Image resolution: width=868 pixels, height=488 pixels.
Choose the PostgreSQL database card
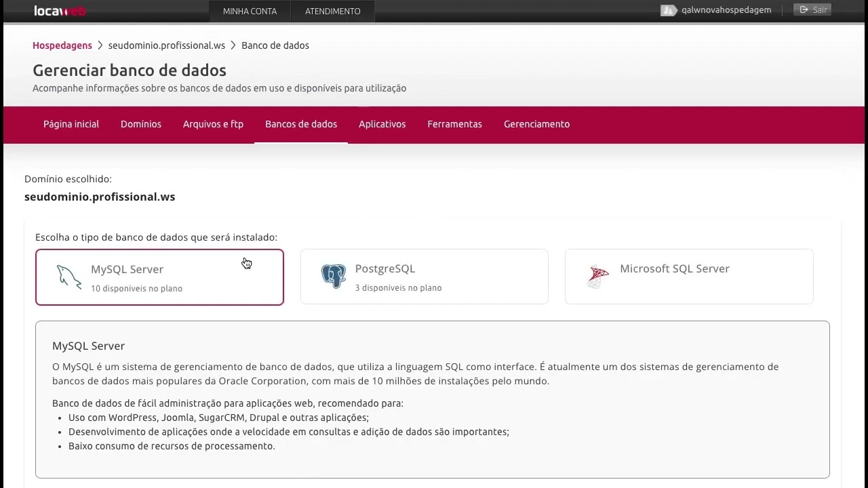click(424, 277)
